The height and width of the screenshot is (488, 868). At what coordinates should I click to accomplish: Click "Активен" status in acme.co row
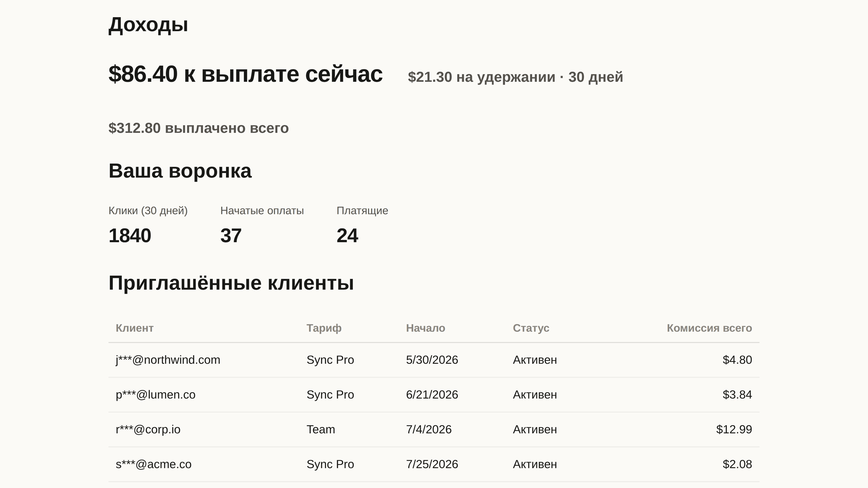tap(535, 464)
